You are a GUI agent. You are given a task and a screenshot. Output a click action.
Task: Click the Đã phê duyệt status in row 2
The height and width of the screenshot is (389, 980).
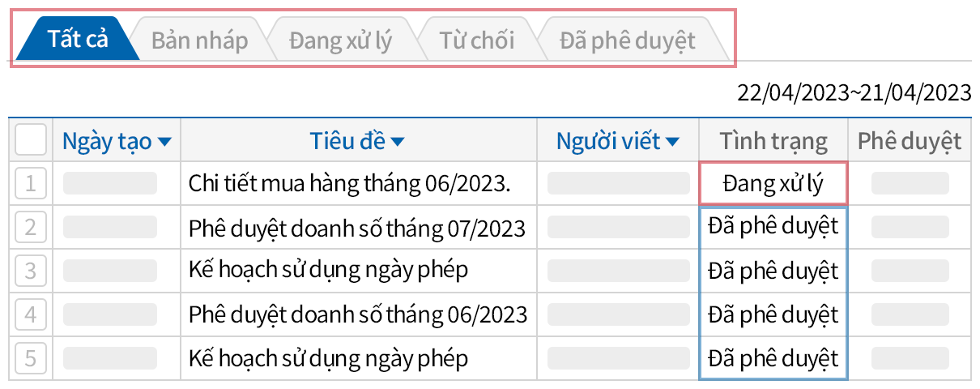point(773,227)
